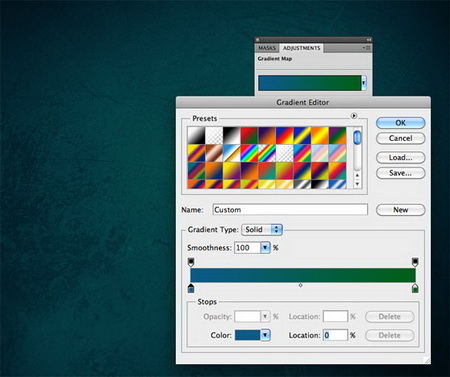Choose the fully transparent checkerboard preset in top row

click(214, 135)
